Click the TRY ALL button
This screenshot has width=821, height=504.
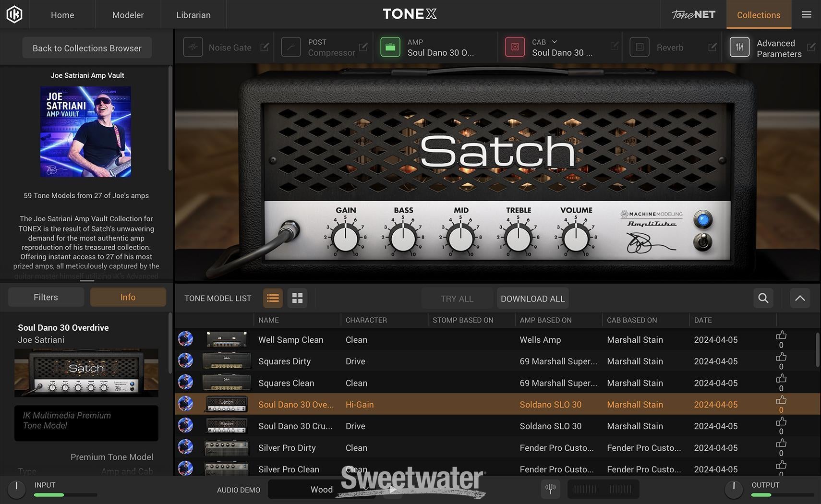coord(457,299)
